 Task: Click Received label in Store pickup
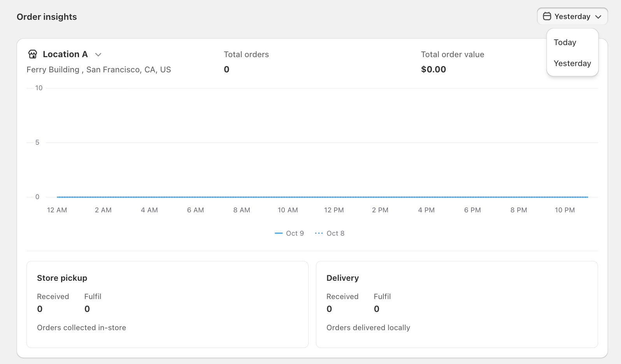click(53, 296)
